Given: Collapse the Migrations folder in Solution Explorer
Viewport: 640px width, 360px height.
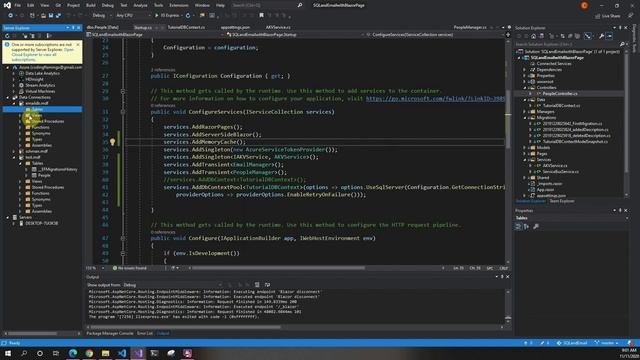Looking at the screenshot, I should point(525,118).
